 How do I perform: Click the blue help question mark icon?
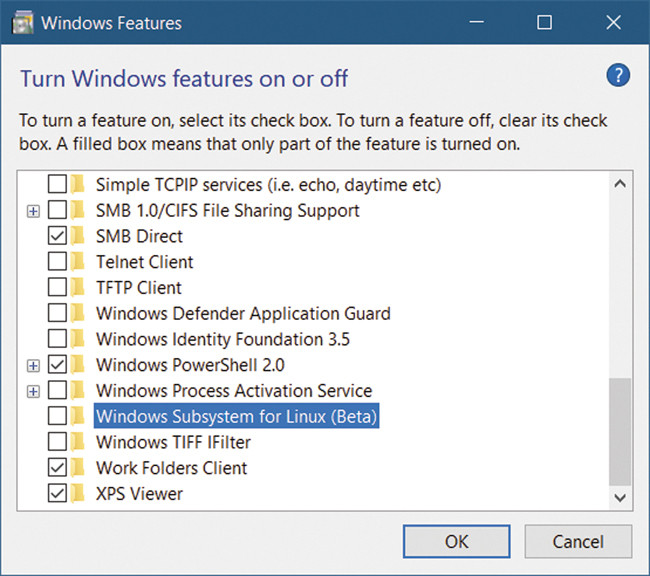pyautogui.click(x=617, y=77)
